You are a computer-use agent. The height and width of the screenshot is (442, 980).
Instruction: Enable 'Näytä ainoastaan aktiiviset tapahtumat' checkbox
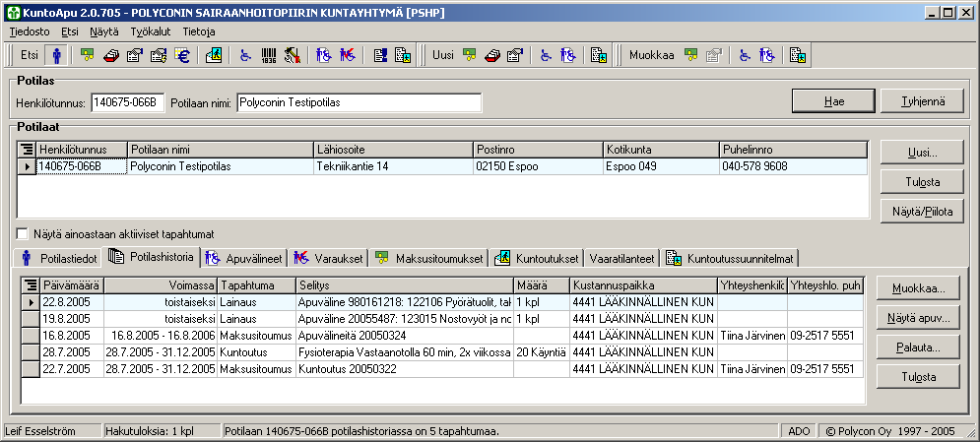[x=23, y=234]
